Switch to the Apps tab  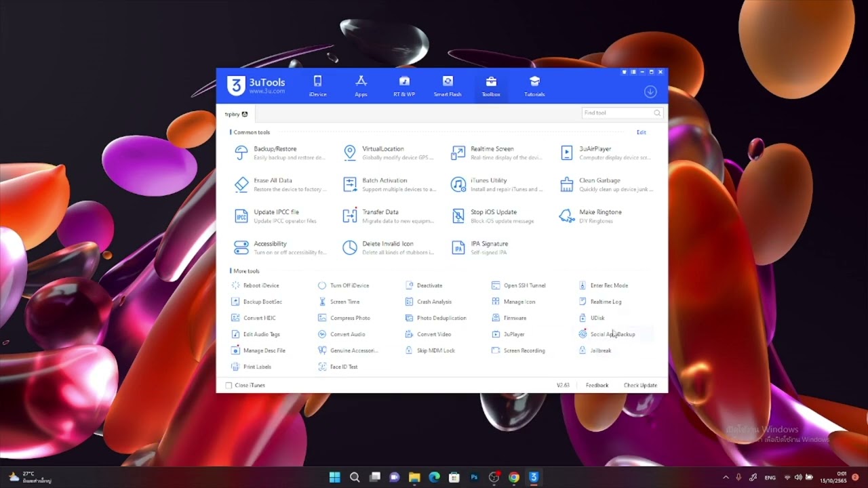pyautogui.click(x=361, y=86)
